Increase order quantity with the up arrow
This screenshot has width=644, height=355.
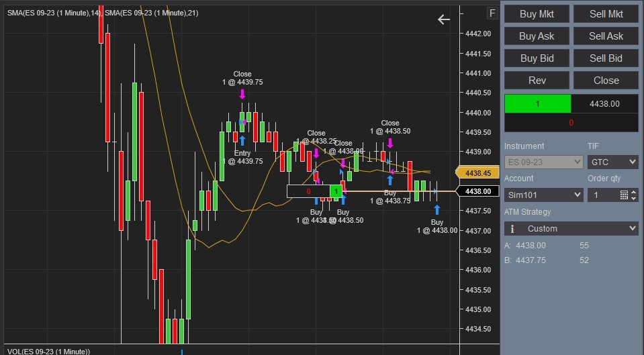pos(634,192)
